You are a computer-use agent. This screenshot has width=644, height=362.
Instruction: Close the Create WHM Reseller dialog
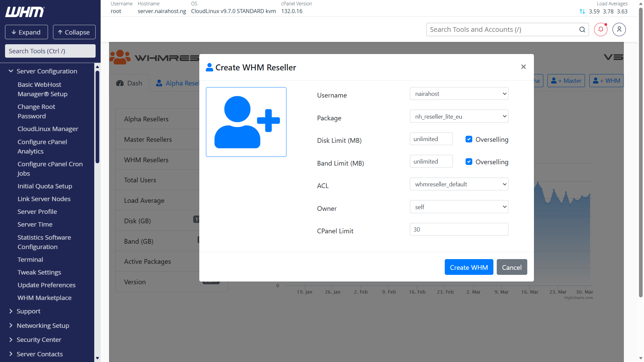[x=523, y=67]
